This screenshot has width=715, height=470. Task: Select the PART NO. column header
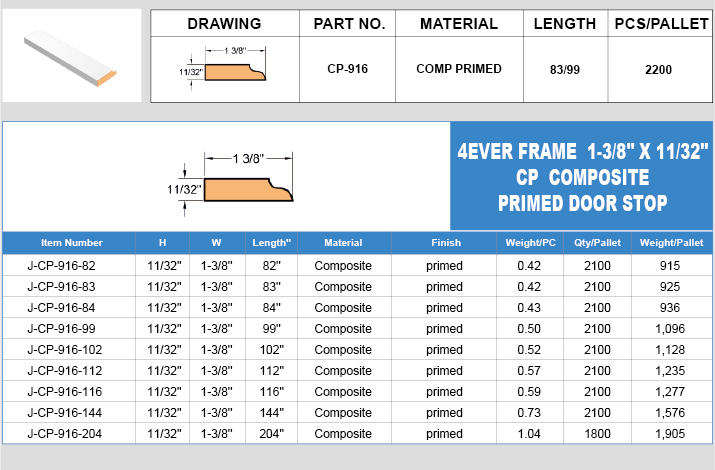tap(349, 24)
